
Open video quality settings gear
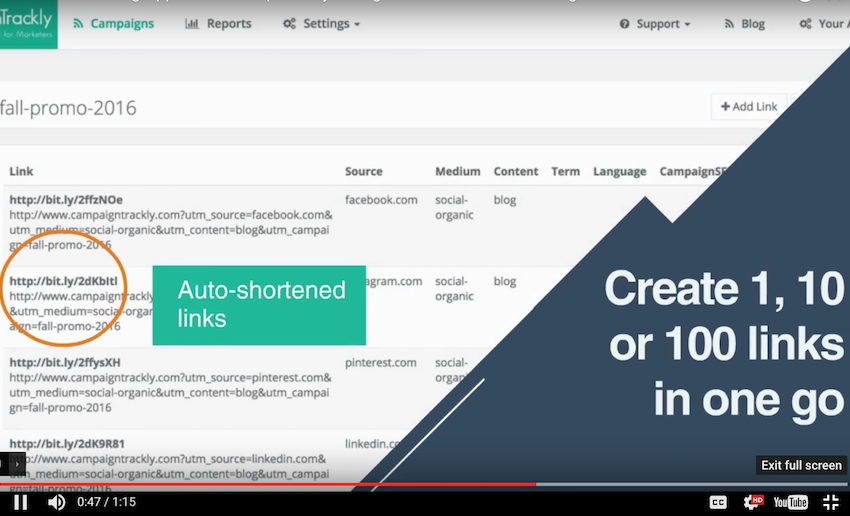[752, 502]
